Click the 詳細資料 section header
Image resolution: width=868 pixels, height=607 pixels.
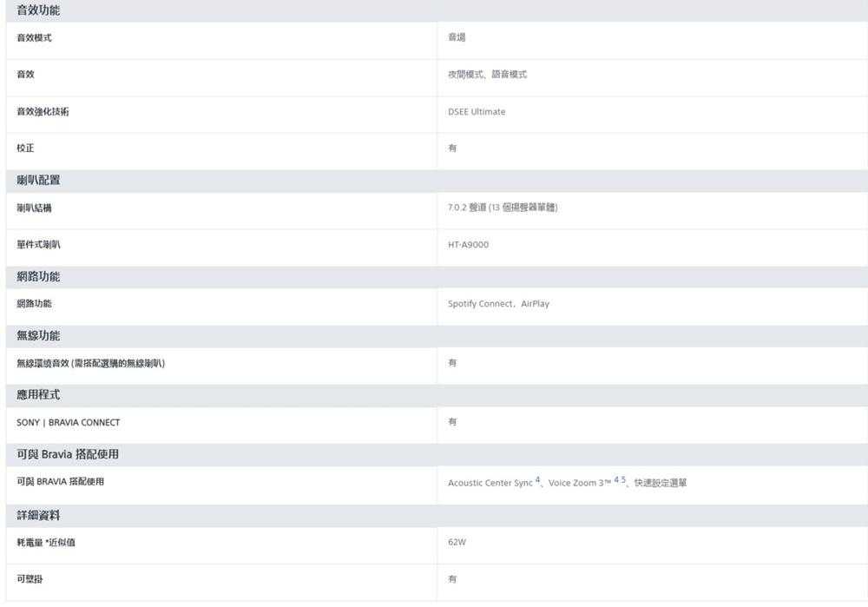pos(38,516)
